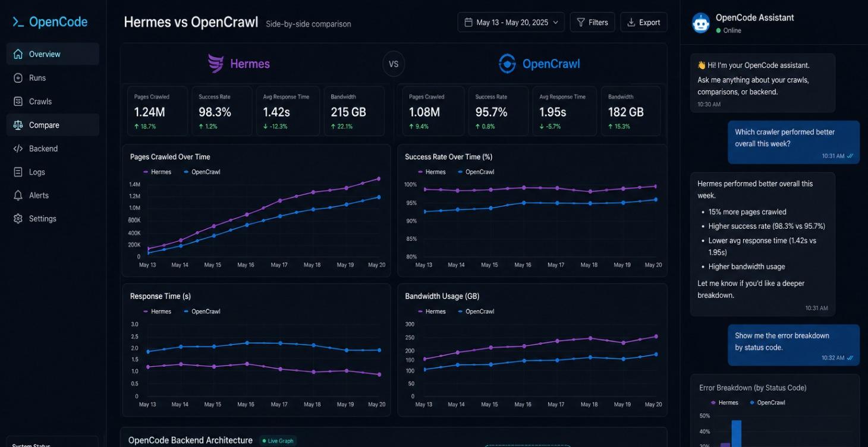Click the Overview home icon
The height and width of the screenshot is (447, 868).
click(18, 54)
